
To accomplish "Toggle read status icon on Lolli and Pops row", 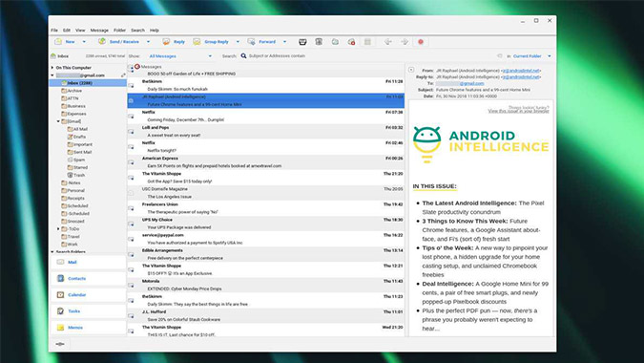I will click(x=131, y=132).
